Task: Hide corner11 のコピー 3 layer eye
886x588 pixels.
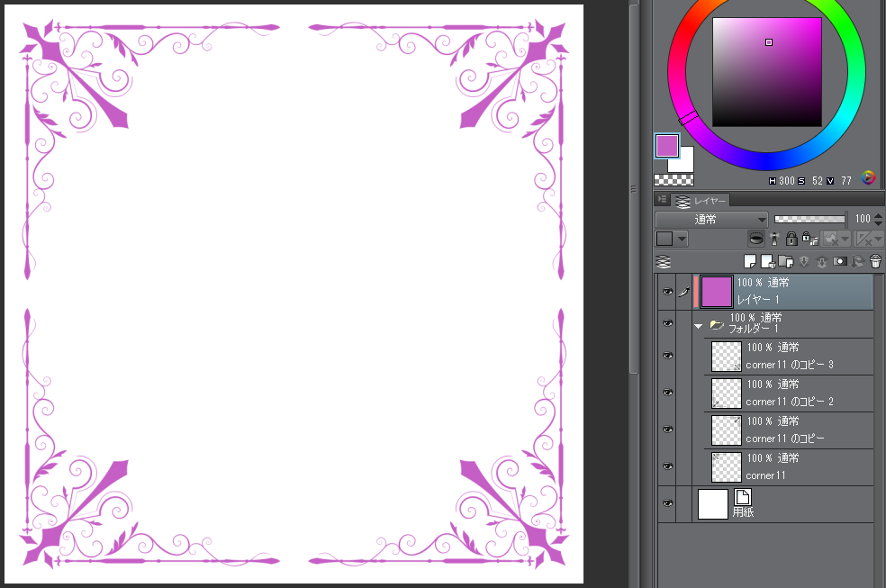Action: tap(667, 356)
